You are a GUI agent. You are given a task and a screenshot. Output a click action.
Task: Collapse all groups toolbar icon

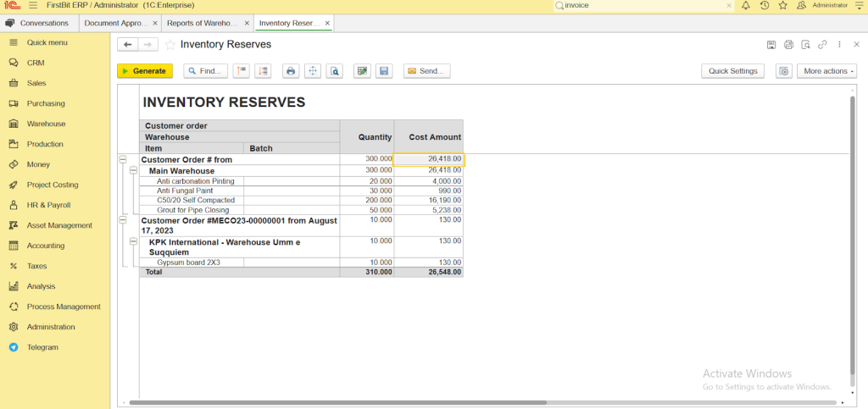point(242,71)
